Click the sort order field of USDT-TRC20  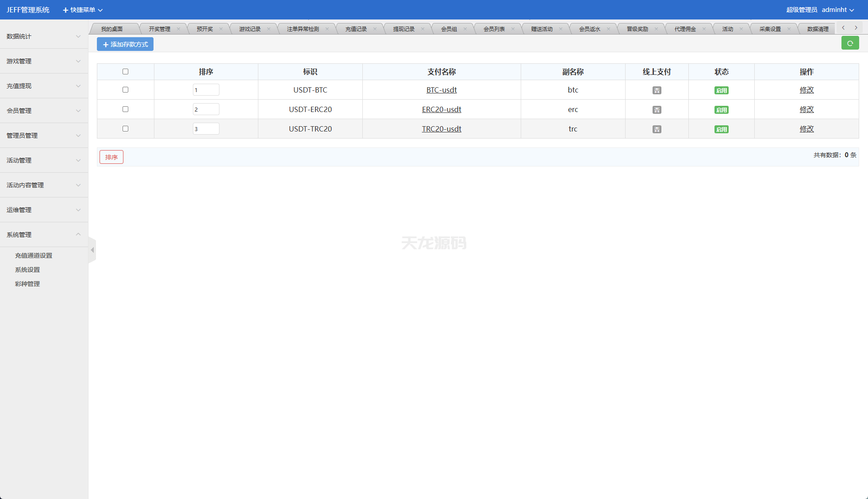(206, 129)
